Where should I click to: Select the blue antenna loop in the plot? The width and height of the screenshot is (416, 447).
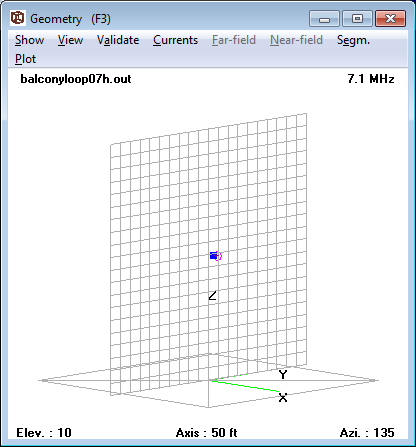click(x=213, y=256)
